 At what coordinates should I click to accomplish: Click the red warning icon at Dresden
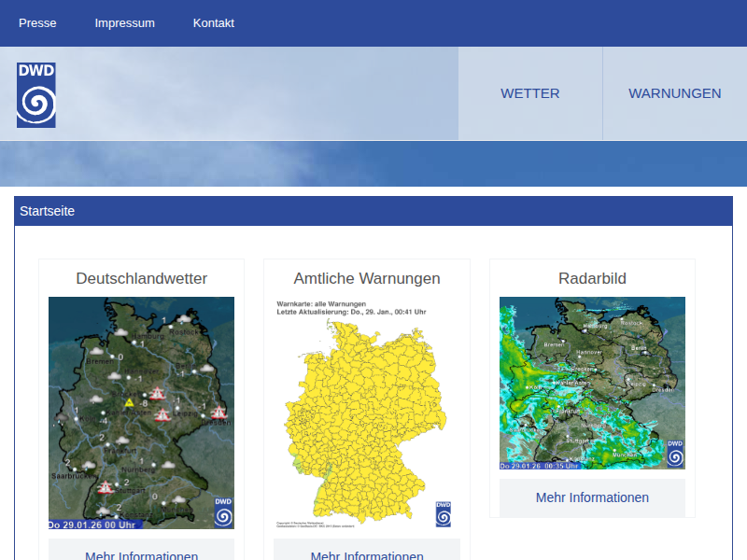[x=219, y=413]
